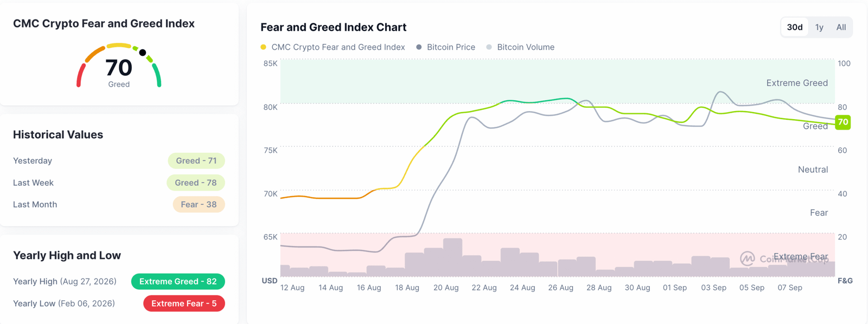Click the Fear zone label on chart
868x324 pixels.
[x=819, y=213]
